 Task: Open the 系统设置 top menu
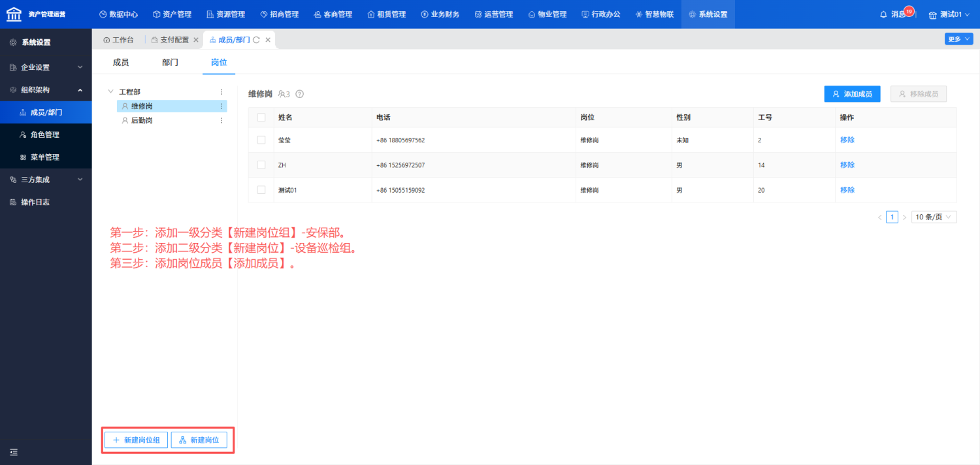coord(708,14)
